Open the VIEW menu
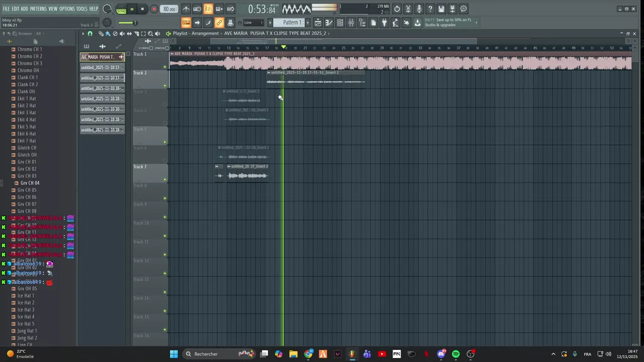The image size is (644, 362). pyautogui.click(x=53, y=9)
